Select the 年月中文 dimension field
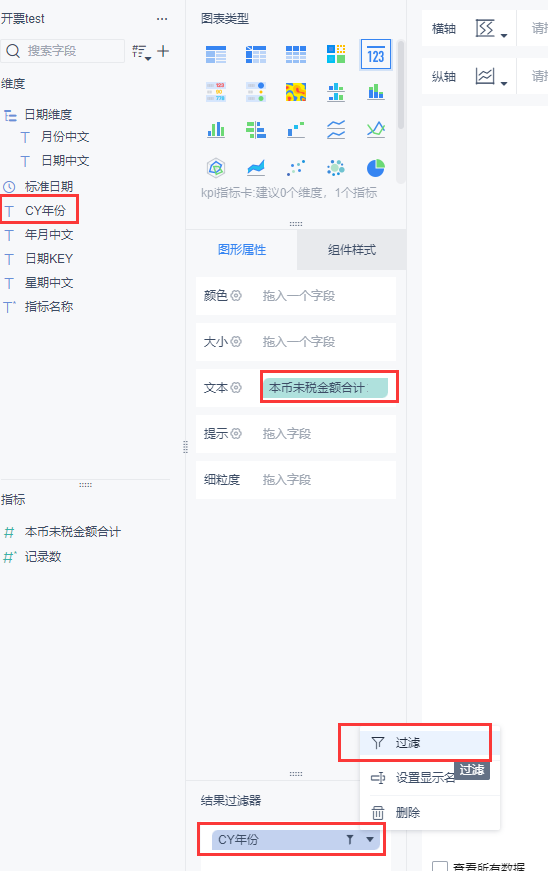Viewport: 548px width, 871px height. (x=49, y=234)
